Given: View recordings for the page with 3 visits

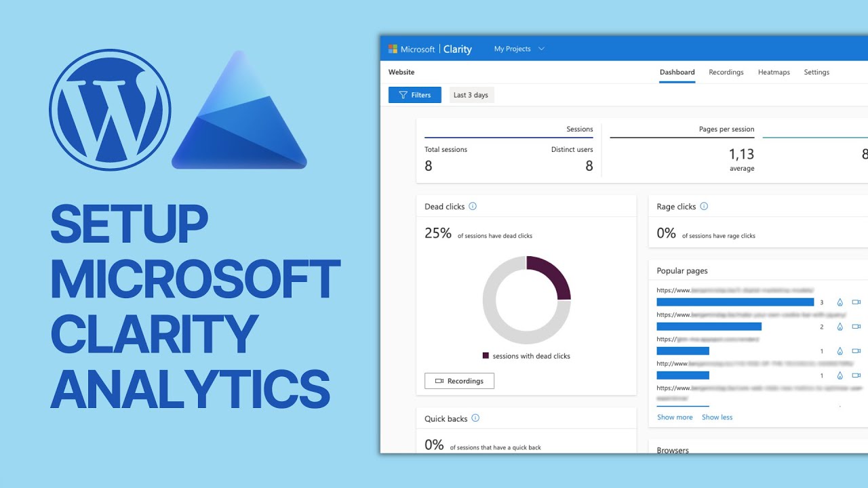Looking at the screenshot, I should [856, 302].
